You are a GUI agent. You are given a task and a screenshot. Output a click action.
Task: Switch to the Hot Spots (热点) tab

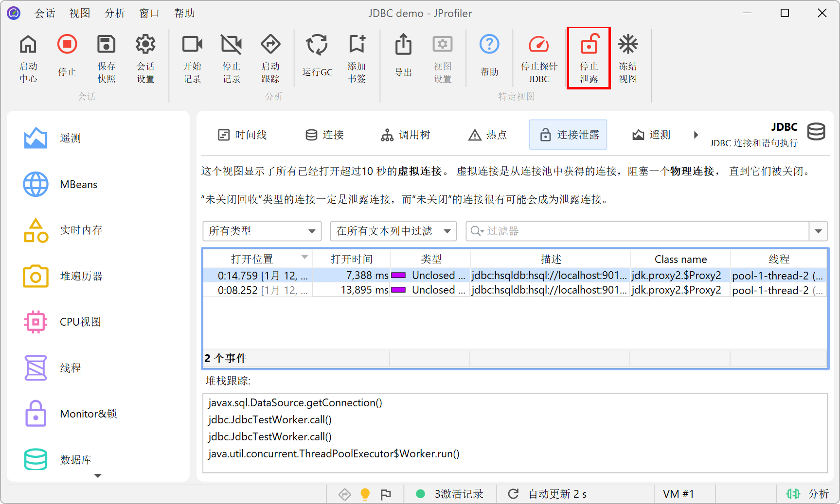click(487, 135)
